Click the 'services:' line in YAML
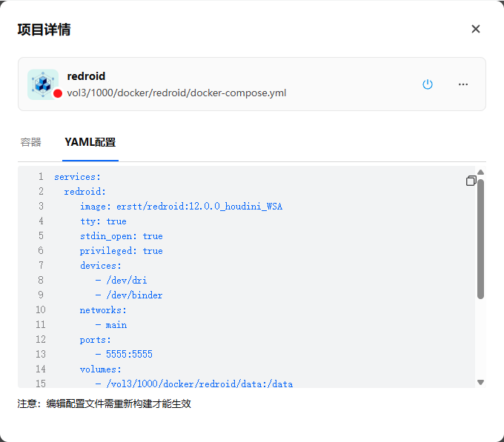 tap(77, 177)
